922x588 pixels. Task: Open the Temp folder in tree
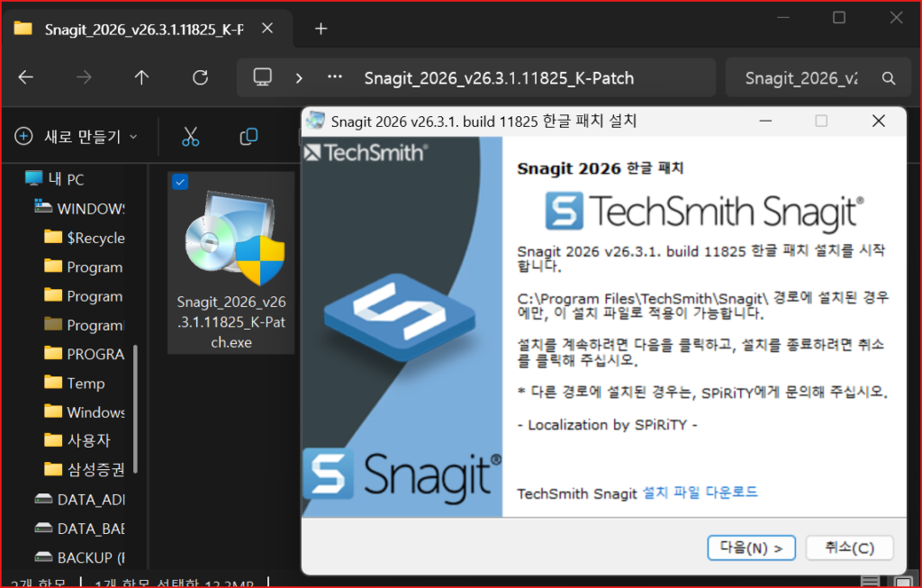pyautogui.click(x=75, y=384)
